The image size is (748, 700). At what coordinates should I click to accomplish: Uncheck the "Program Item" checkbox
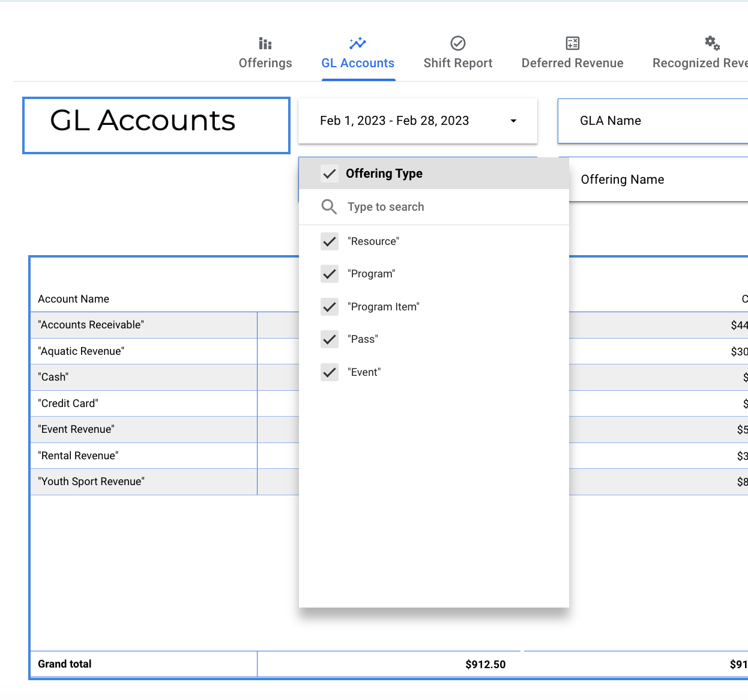(330, 307)
